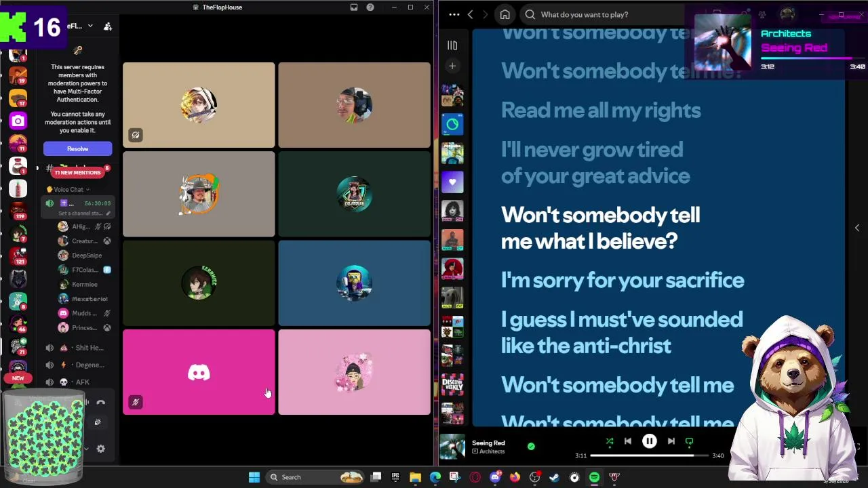Expand the chevron beside Discord settings gear
Image resolution: width=868 pixels, height=488 pixels.
pyautogui.click(x=86, y=449)
